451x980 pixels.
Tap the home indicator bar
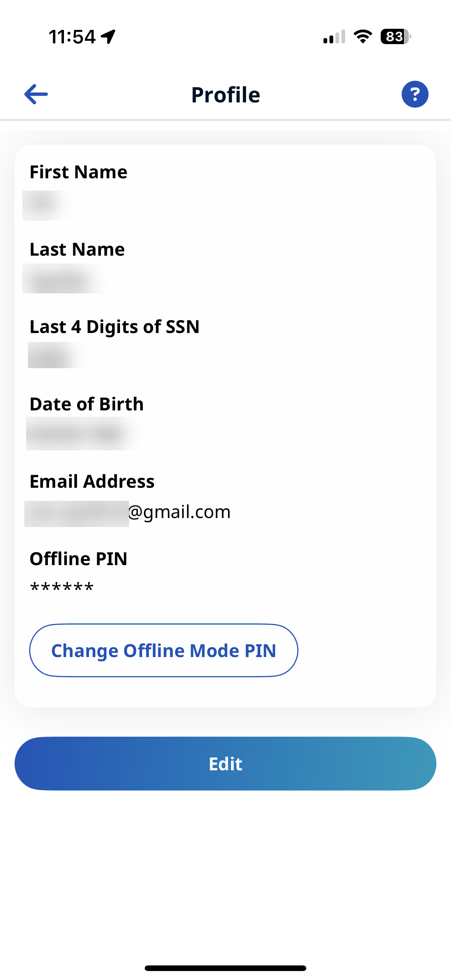pyautogui.click(x=225, y=968)
